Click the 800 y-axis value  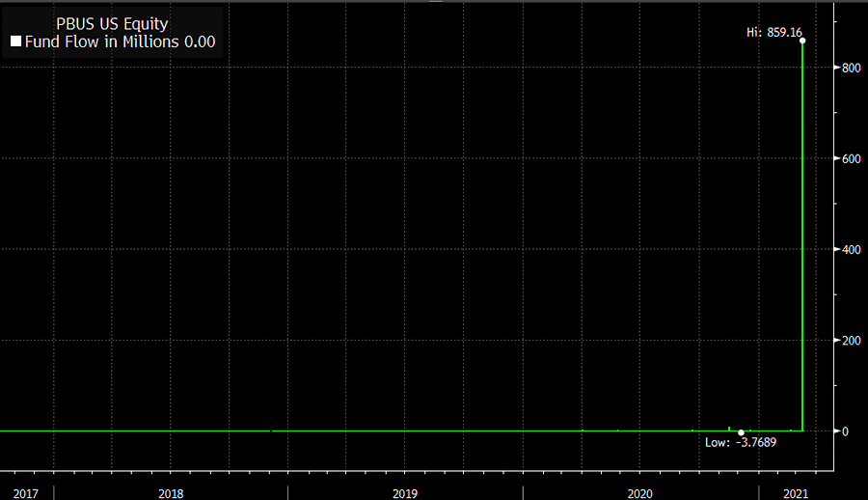coord(851,68)
